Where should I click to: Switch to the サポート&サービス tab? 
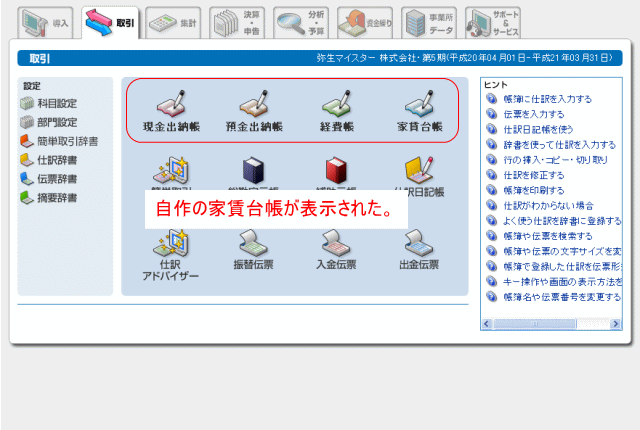tap(493, 23)
